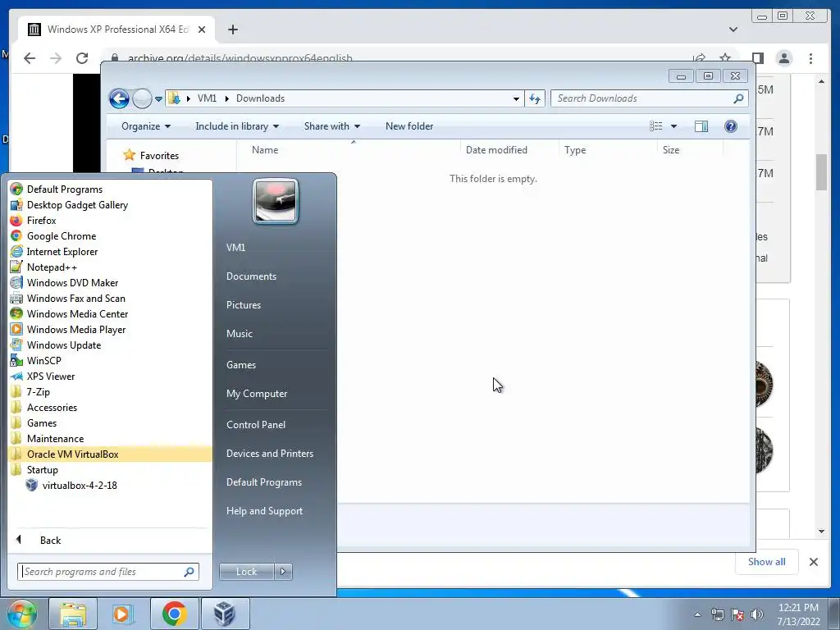Viewport: 840px width, 630px height.
Task: Open a new Chrome tab
Action: coord(232,30)
